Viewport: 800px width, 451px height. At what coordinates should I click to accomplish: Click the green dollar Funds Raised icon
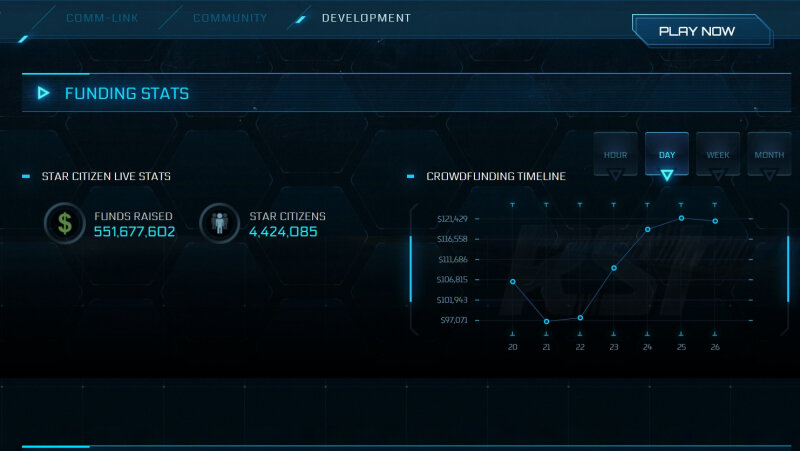click(65, 223)
